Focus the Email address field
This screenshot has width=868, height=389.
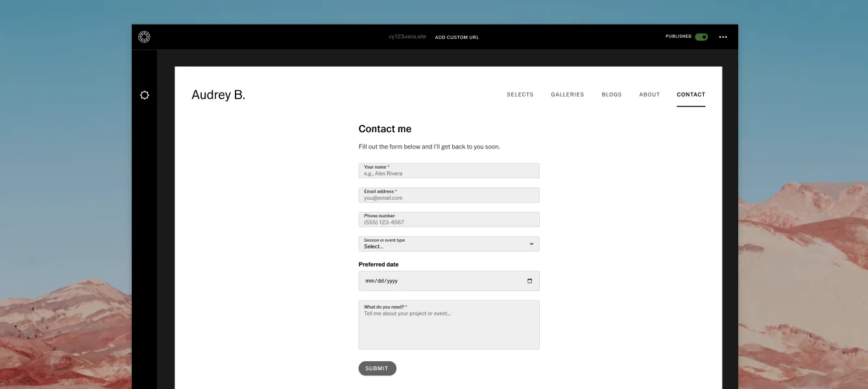(449, 195)
